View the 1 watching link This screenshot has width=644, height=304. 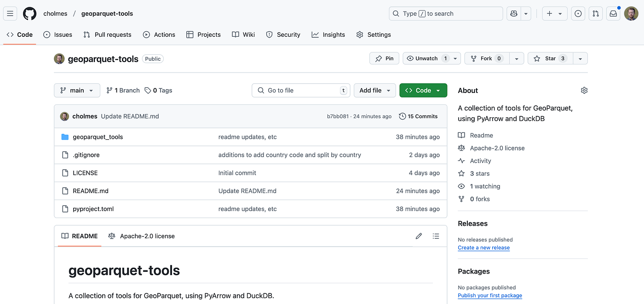[x=479, y=186]
